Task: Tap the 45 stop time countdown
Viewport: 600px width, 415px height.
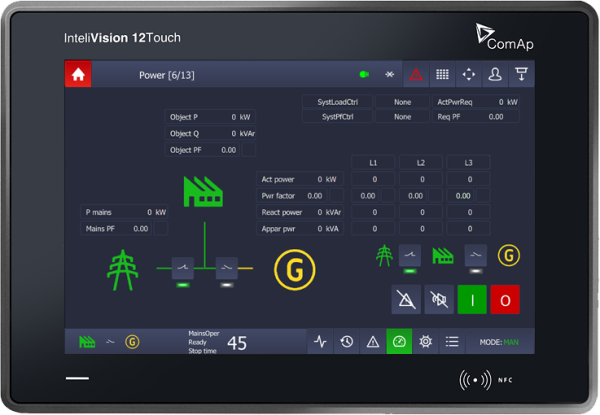Action: 237,343
